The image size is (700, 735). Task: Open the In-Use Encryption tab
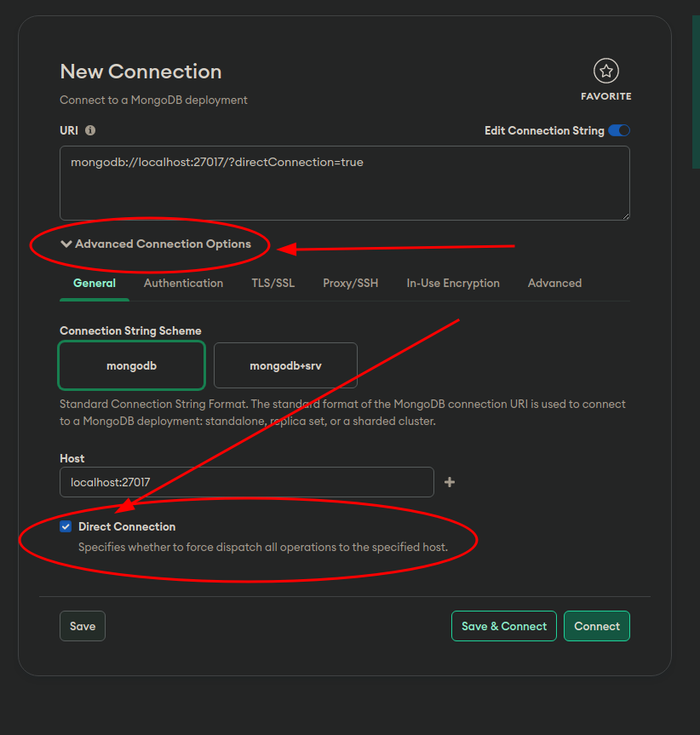coord(453,283)
